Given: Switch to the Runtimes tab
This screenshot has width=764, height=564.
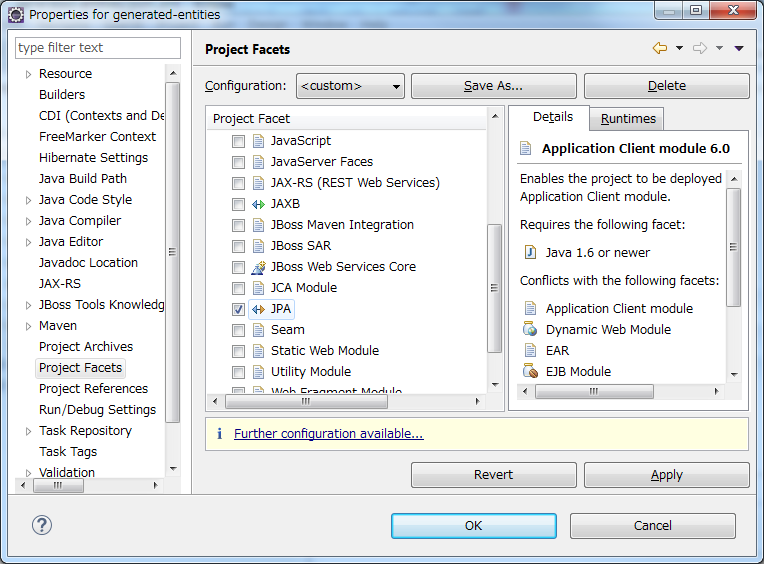Looking at the screenshot, I should (x=628, y=119).
